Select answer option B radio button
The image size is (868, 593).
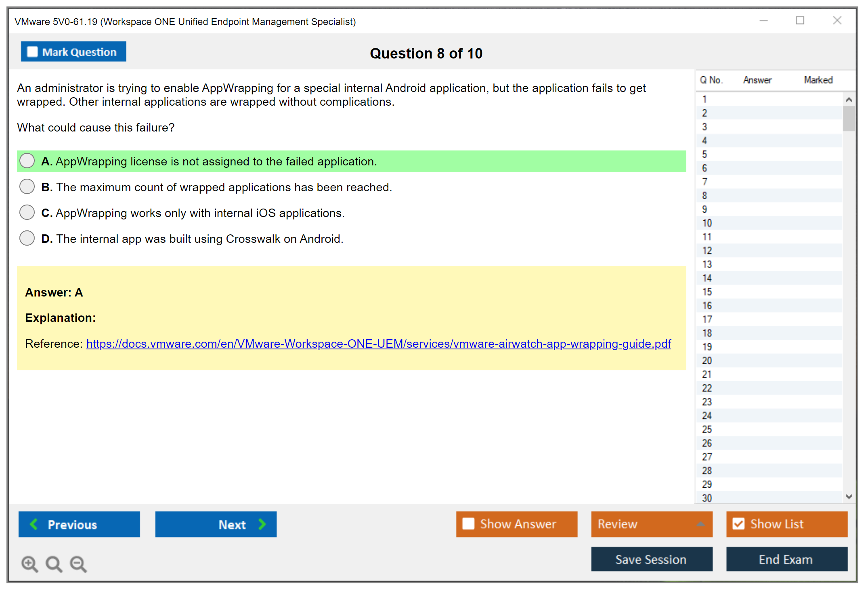27,187
